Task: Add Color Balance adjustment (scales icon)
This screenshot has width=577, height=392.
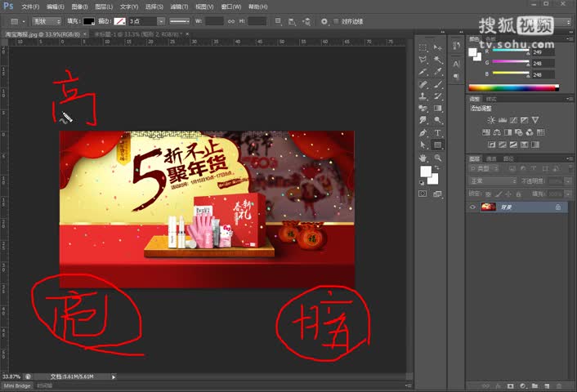Action: point(497,132)
